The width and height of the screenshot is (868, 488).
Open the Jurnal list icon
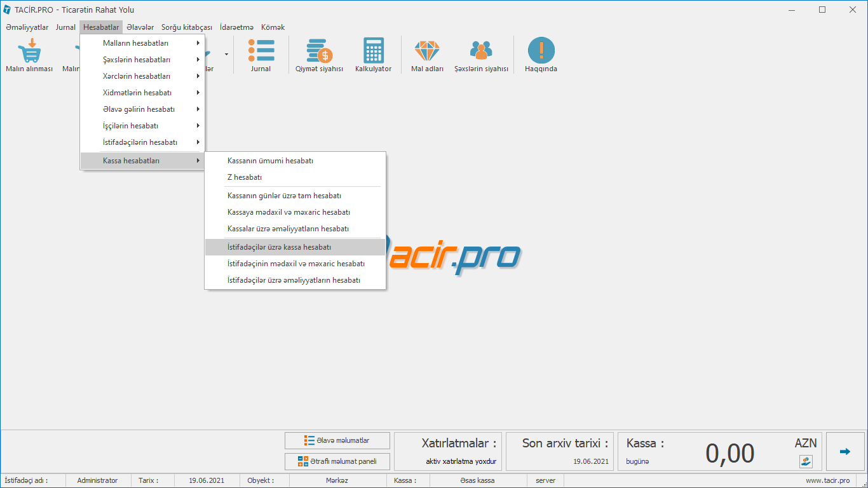[261, 51]
